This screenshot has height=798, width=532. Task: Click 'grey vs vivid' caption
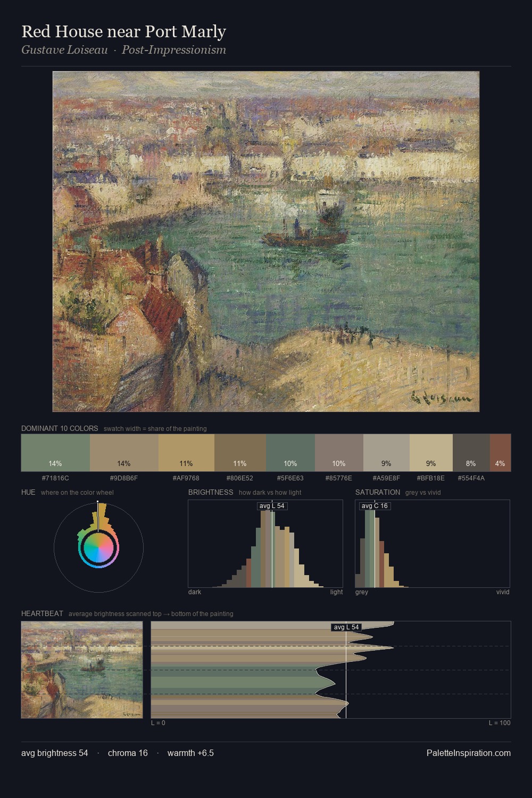tap(423, 493)
